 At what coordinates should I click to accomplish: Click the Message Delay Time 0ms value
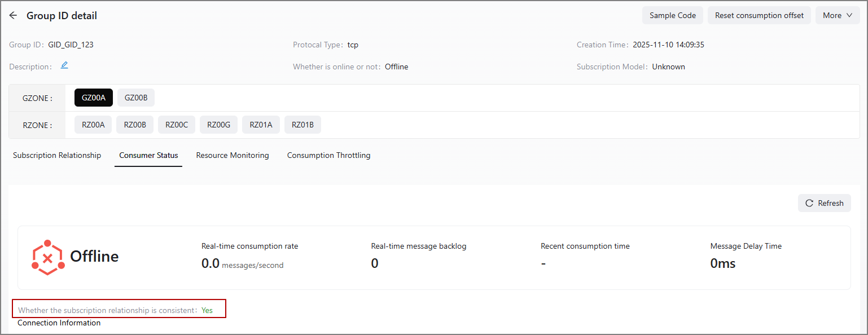click(x=723, y=263)
